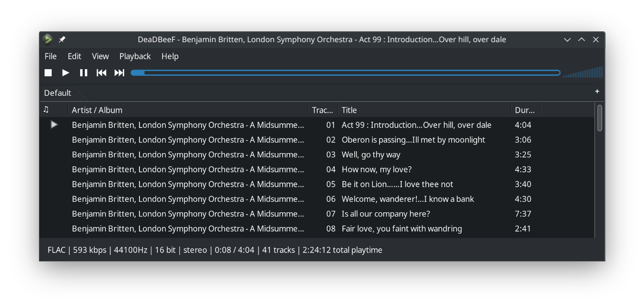The image size is (644, 308).
Task: Click the play indicator beside track 01
Action: [x=54, y=125]
